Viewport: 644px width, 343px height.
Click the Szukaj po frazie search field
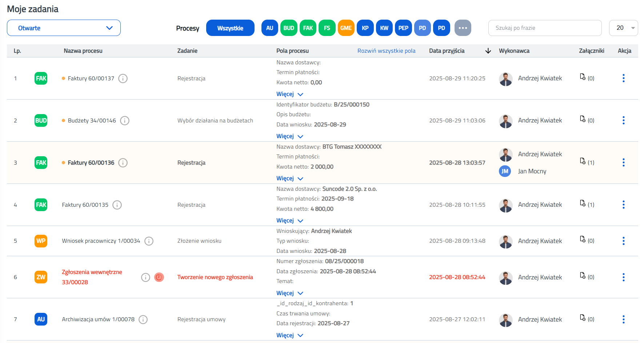[545, 28]
